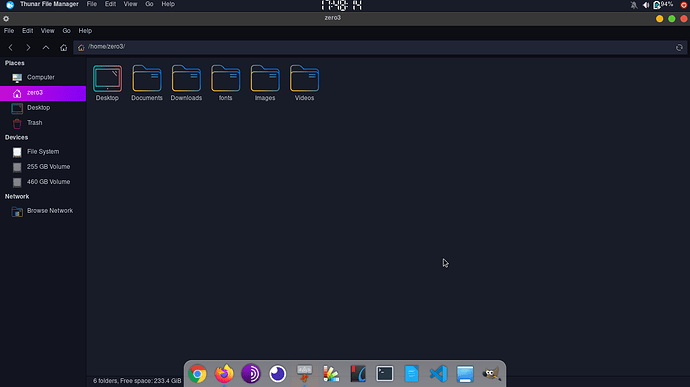Viewport: 690px width, 387px height.
Task: Click the Network heading in the sidebar
Action: click(17, 196)
